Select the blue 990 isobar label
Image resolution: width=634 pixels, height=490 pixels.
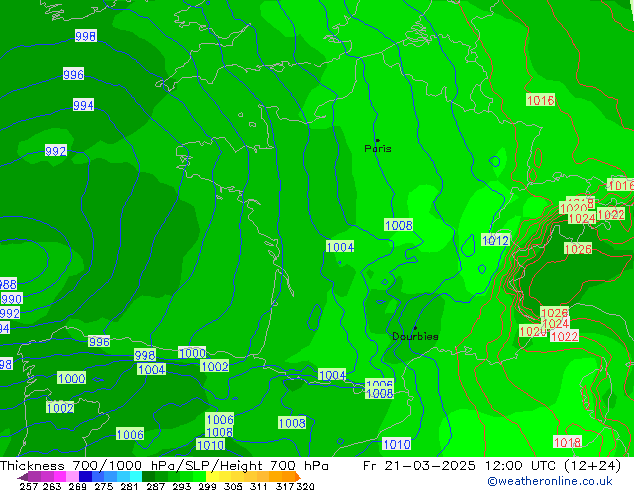12,299
